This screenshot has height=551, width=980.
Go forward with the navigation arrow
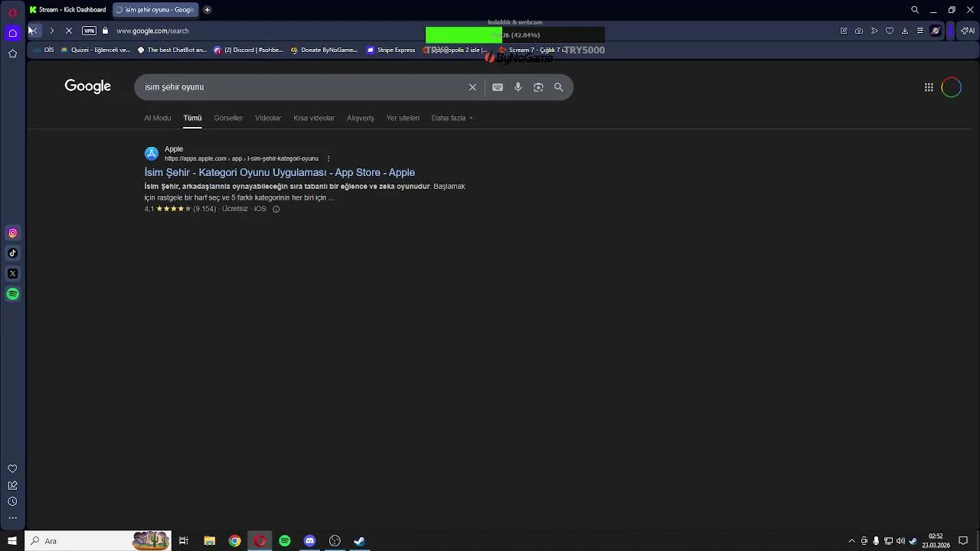51,31
